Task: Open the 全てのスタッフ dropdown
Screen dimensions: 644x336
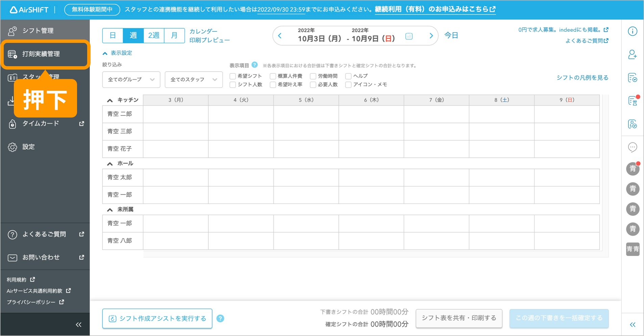Action: click(x=194, y=79)
